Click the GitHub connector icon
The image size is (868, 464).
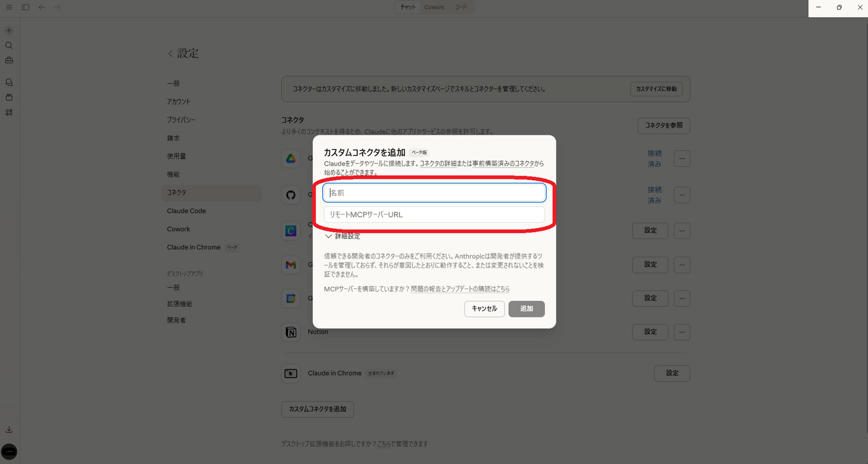click(x=290, y=195)
